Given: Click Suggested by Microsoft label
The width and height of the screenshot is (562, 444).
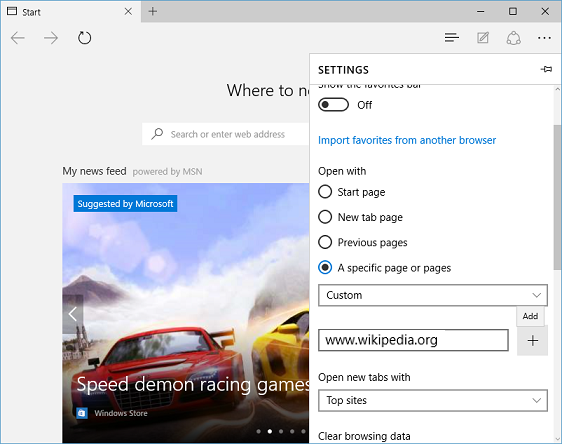Looking at the screenshot, I should [x=125, y=204].
